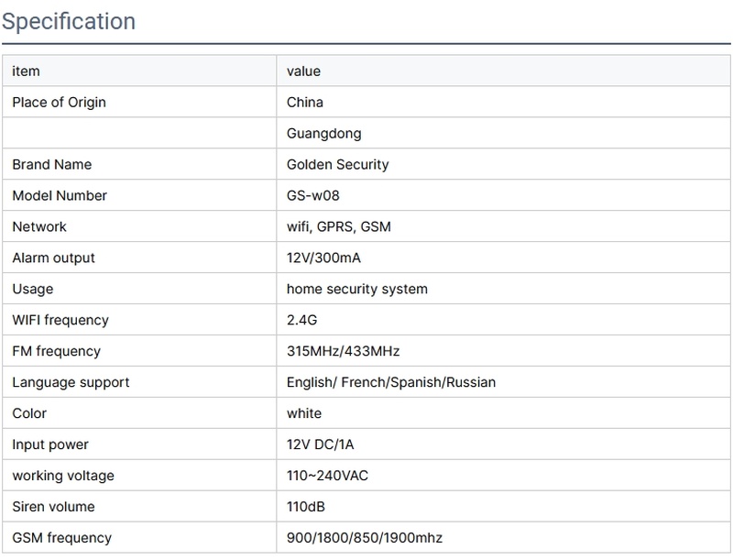Click the 110~240VAC working voltage value

click(330, 477)
